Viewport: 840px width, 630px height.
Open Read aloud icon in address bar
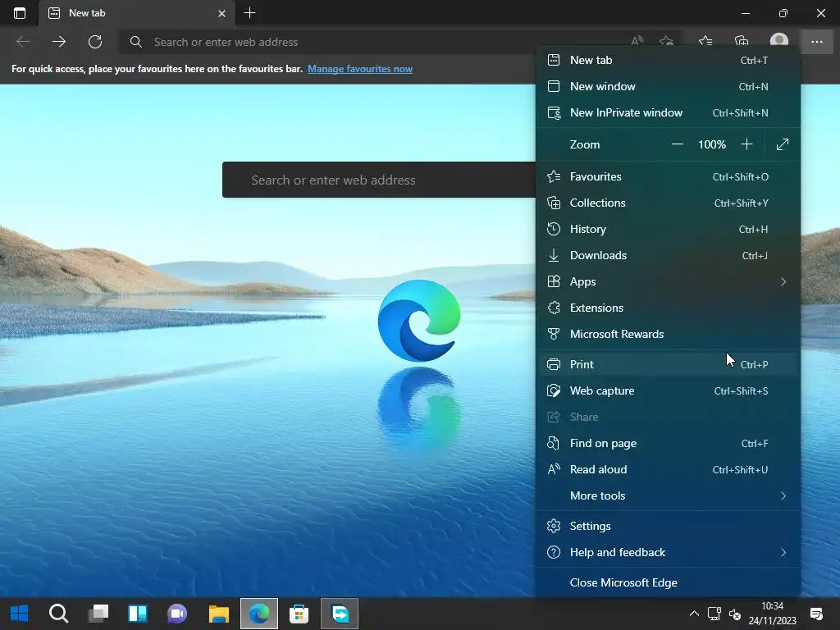pos(637,41)
